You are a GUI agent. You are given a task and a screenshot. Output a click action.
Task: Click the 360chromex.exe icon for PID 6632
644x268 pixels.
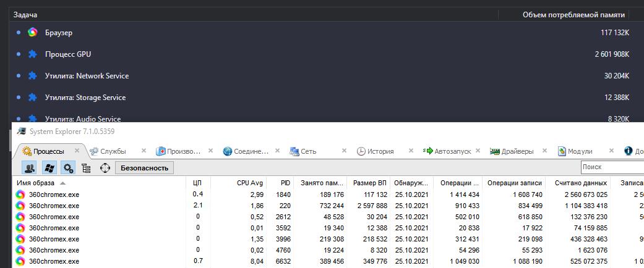point(20,261)
